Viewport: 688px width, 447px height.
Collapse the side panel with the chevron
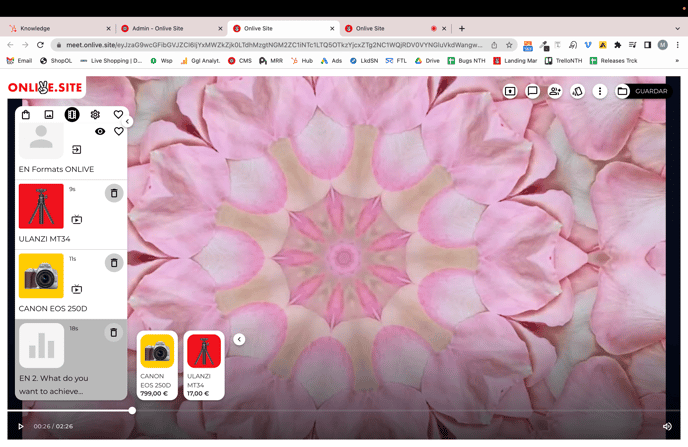[127, 122]
